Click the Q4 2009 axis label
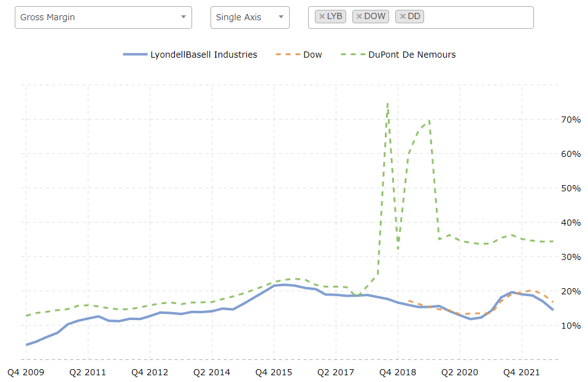This screenshot has height=382, width=588. pyautogui.click(x=26, y=372)
